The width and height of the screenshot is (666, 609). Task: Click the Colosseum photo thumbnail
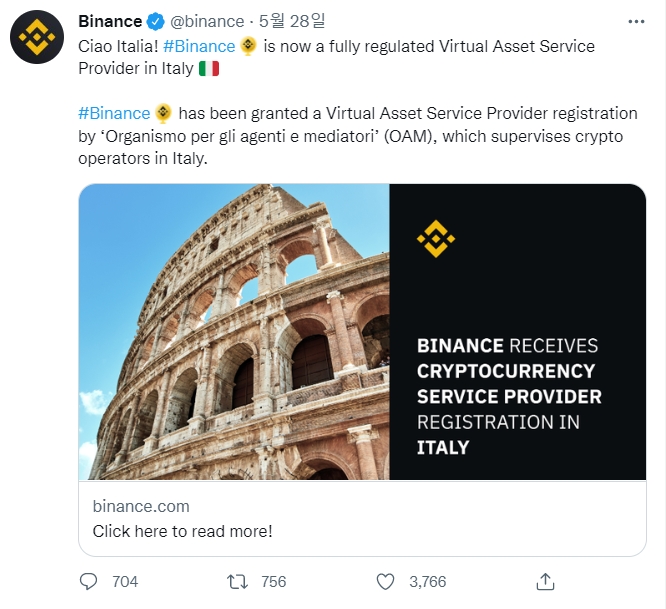(234, 332)
